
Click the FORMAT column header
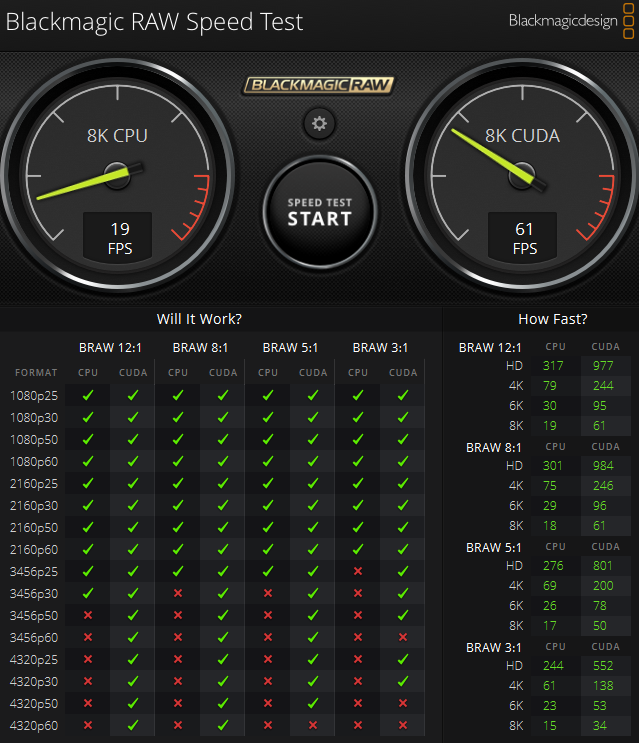(36, 373)
